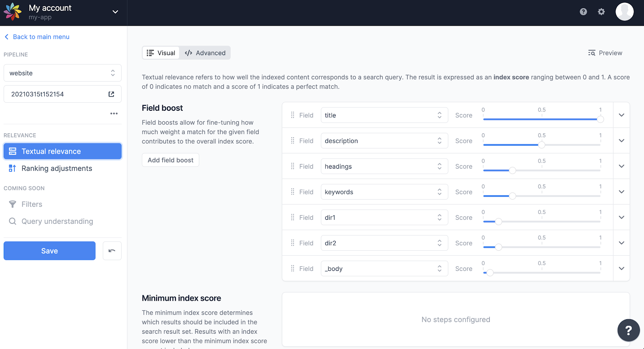
Task: Expand the keywords row chevron
Action: (x=621, y=192)
